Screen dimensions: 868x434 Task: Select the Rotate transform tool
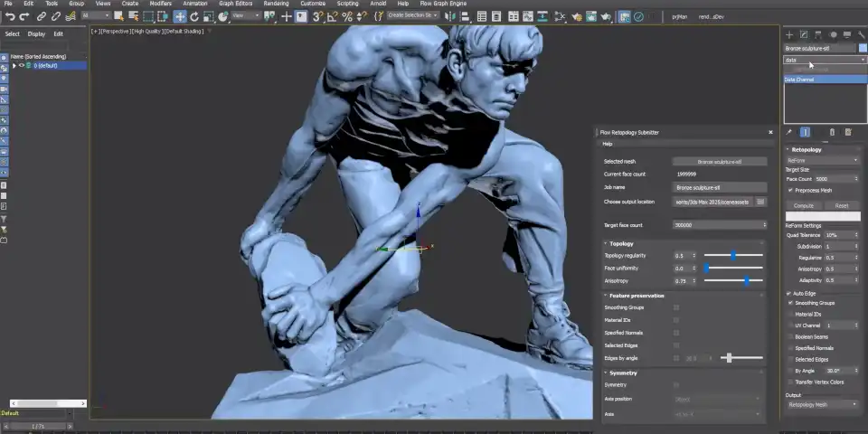(x=194, y=16)
